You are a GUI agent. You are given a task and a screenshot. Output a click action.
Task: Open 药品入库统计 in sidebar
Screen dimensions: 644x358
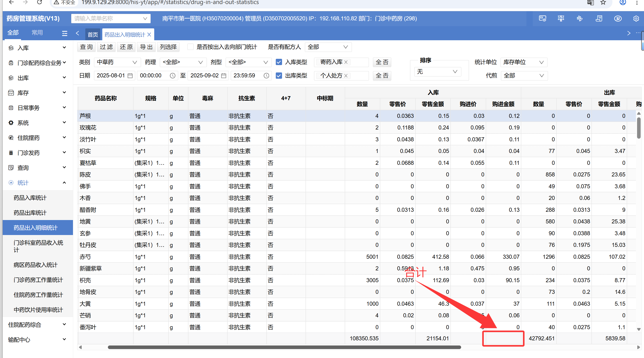30,198
